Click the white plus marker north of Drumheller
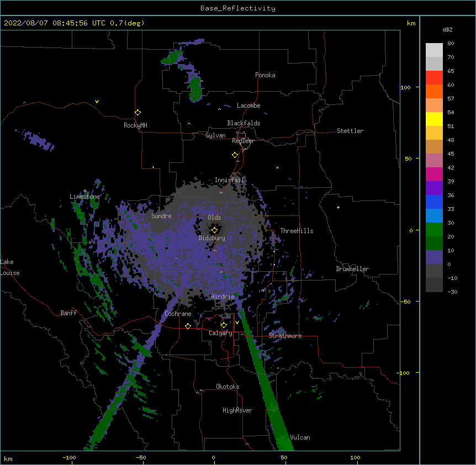The width and height of the screenshot is (476, 465). pos(338,207)
